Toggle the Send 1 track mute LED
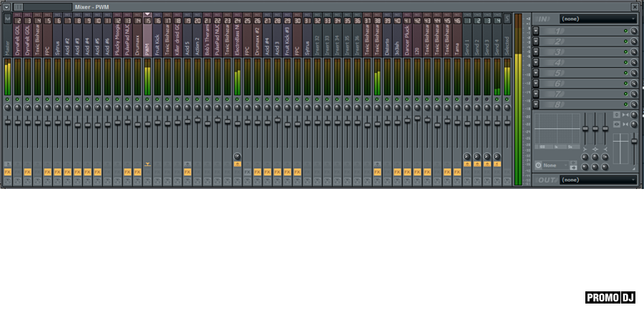644x315 pixels. (467, 100)
